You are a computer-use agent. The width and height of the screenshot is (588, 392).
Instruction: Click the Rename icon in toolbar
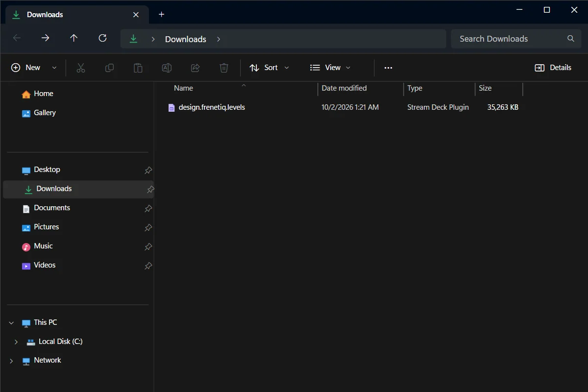[x=167, y=68]
